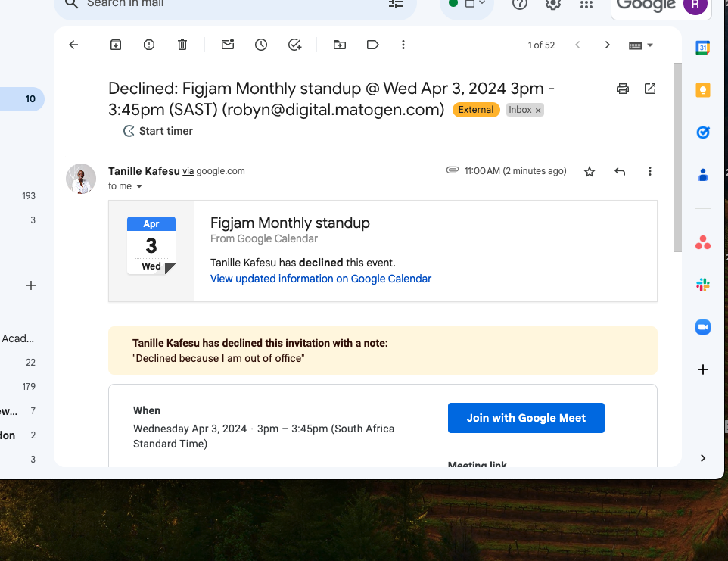Report this email as spam
Image resolution: width=728 pixels, height=561 pixels.
(149, 45)
